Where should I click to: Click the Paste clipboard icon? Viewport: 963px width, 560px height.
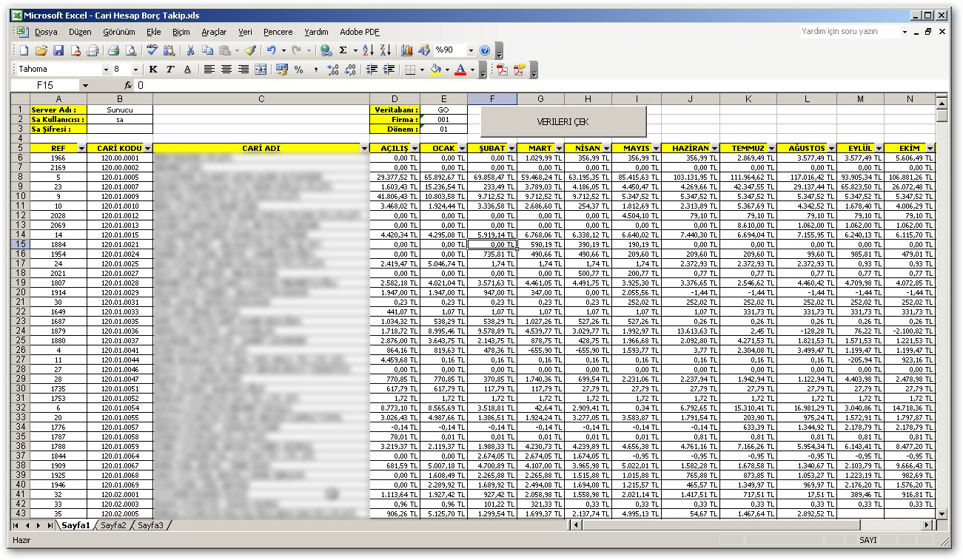(224, 50)
